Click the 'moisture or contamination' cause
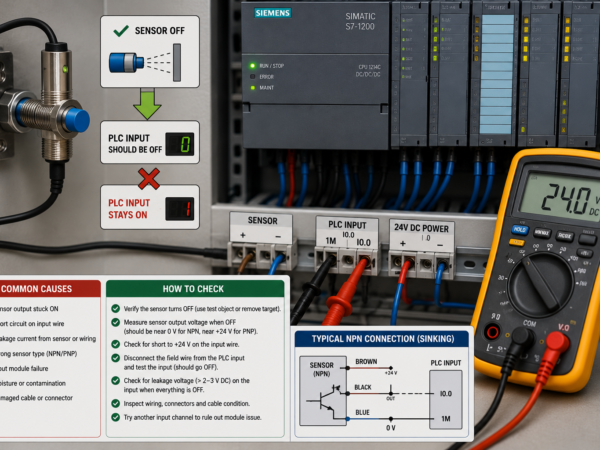Screen dimensions: 600x450 coord(33,383)
